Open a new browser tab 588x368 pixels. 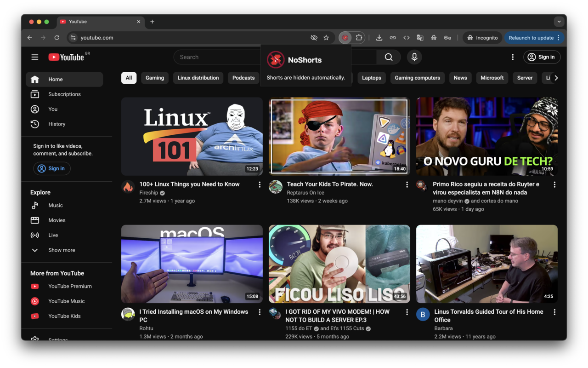152,22
